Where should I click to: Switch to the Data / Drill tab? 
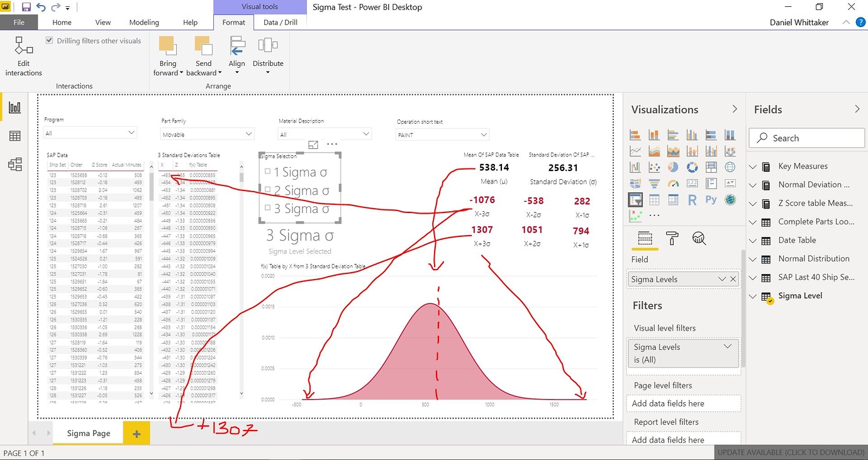(280, 22)
